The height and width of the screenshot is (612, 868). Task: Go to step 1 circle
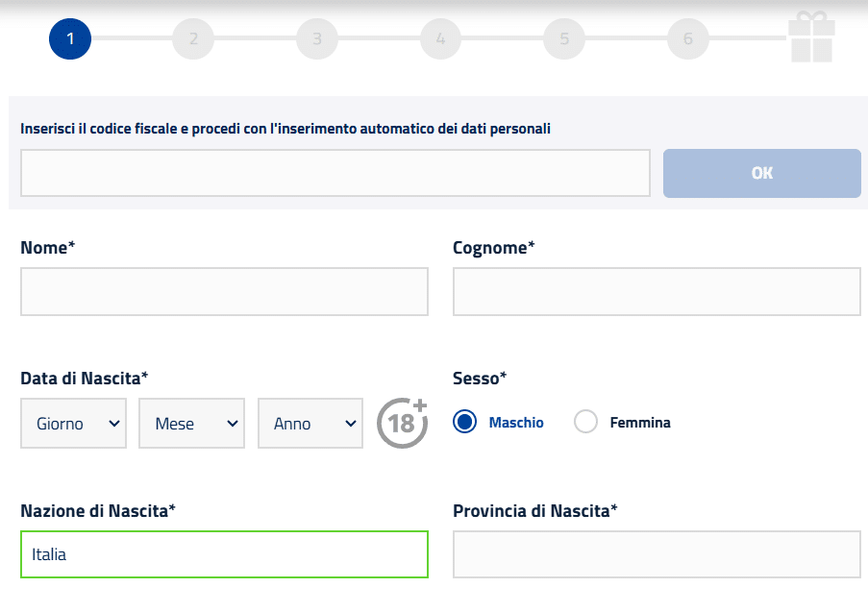click(x=70, y=39)
